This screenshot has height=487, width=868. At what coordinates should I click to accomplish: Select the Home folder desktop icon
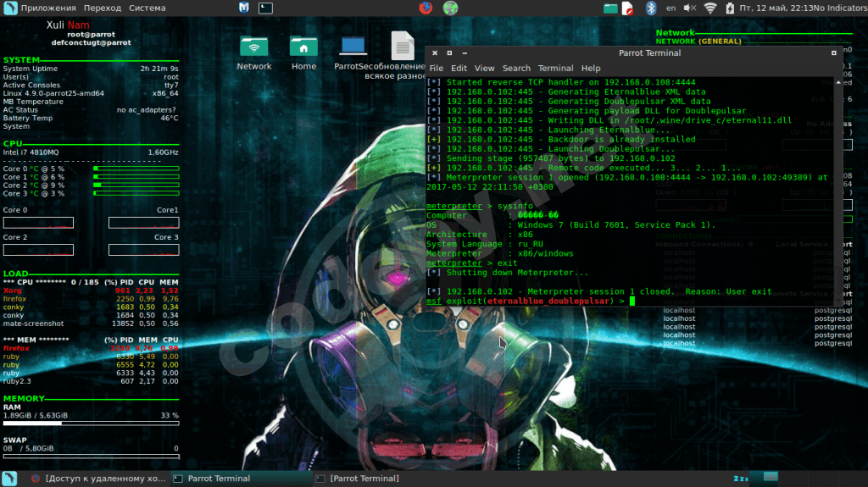303,53
